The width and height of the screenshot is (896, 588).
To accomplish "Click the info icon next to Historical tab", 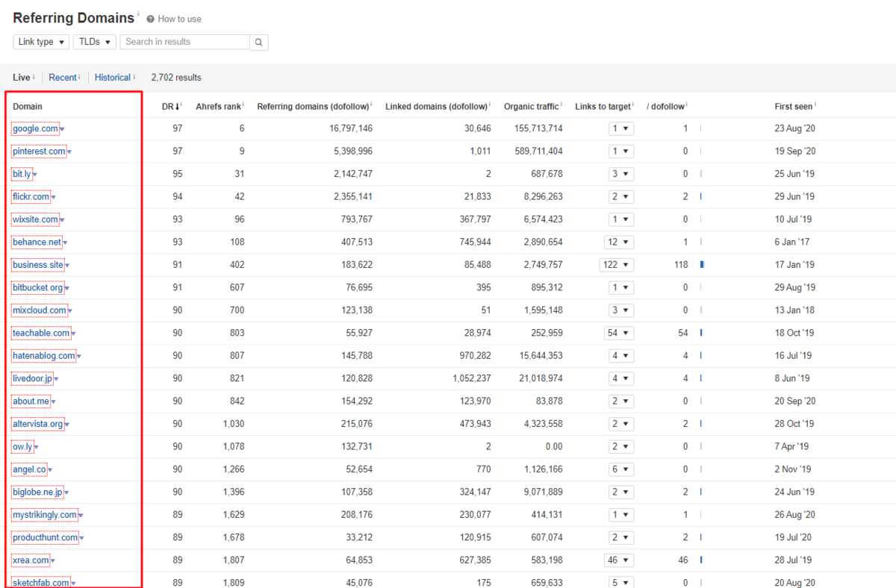I will [x=134, y=76].
